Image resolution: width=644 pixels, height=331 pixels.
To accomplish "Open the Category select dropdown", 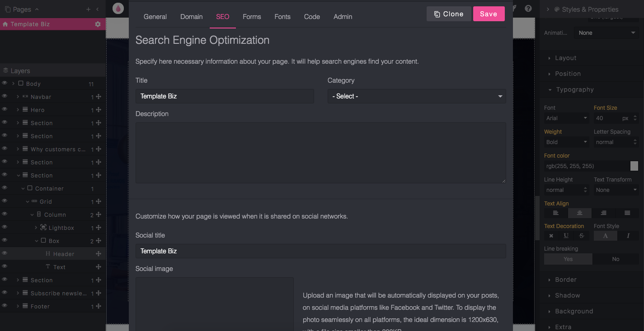I will tap(416, 96).
